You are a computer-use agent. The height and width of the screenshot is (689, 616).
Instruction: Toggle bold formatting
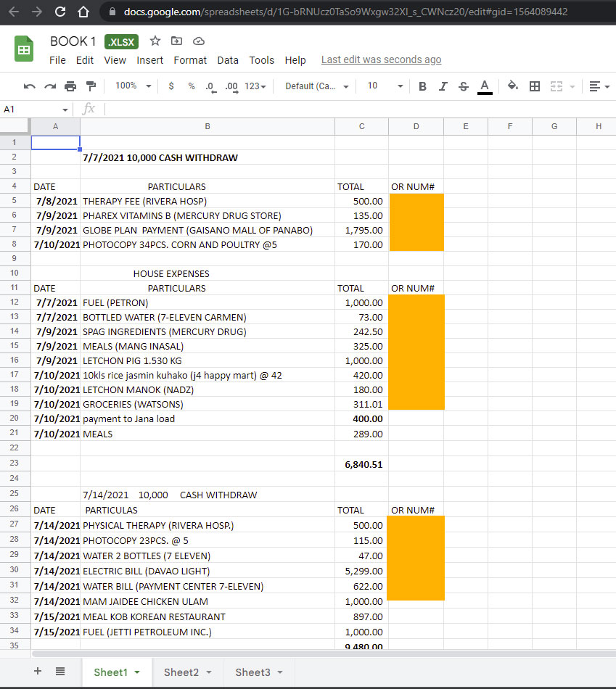(422, 86)
